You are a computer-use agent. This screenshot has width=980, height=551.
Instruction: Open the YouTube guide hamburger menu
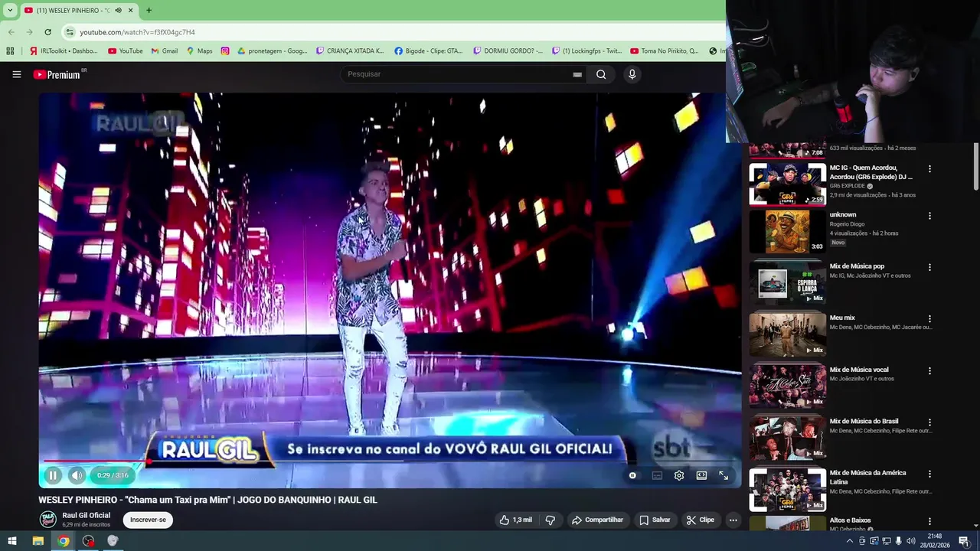[16, 74]
